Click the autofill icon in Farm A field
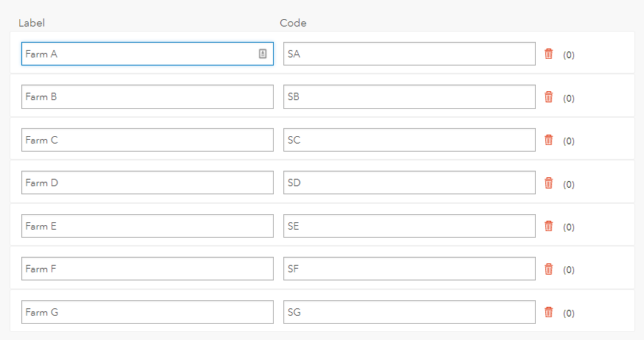The width and height of the screenshot is (644, 340). 263,54
